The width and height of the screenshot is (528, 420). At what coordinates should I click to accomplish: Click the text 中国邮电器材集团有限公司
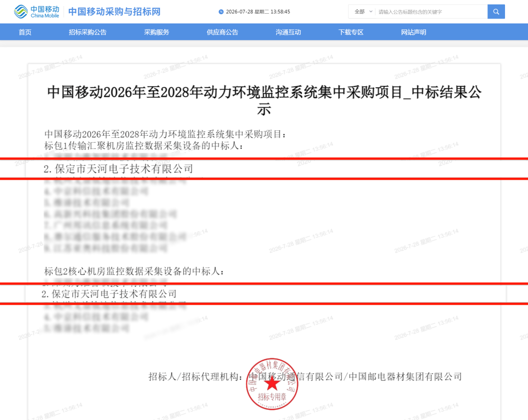[x=405, y=377]
